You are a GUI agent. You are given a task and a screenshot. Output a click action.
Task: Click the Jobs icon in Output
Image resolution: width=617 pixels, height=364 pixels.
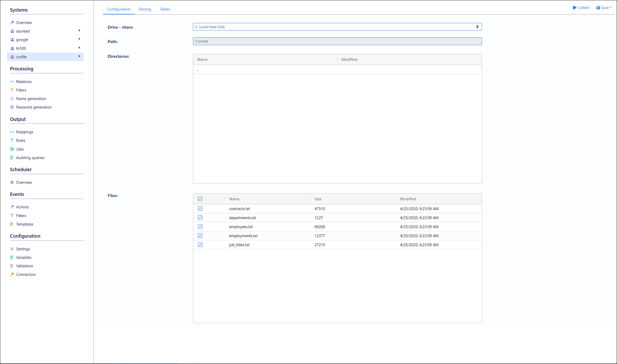pos(12,149)
